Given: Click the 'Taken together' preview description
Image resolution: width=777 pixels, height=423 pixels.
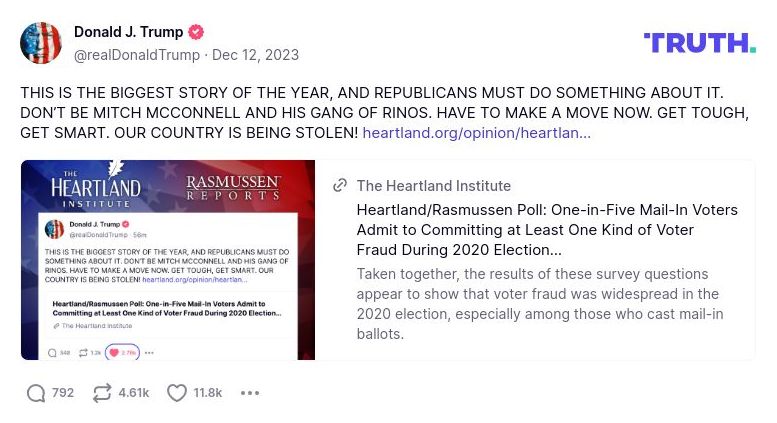Looking at the screenshot, I should [x=539, y=303].
